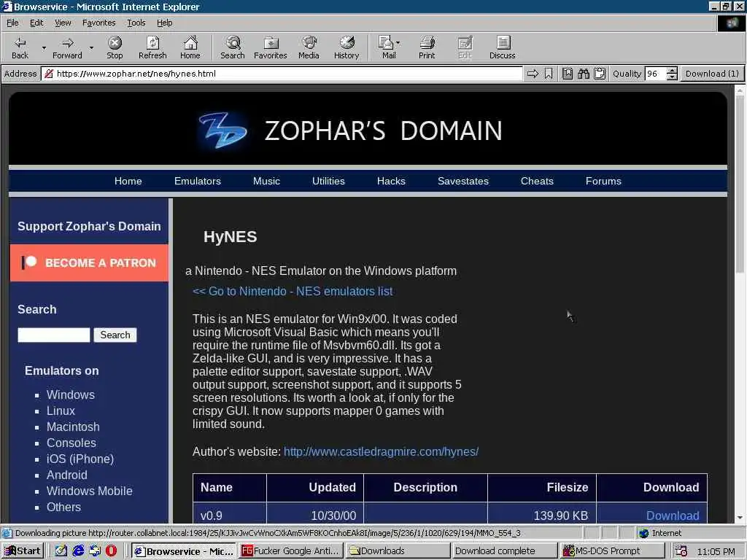Viewport: 747px width, 560px height.
Task: Open Emulators in site navigation
Action: click(197, 181)
